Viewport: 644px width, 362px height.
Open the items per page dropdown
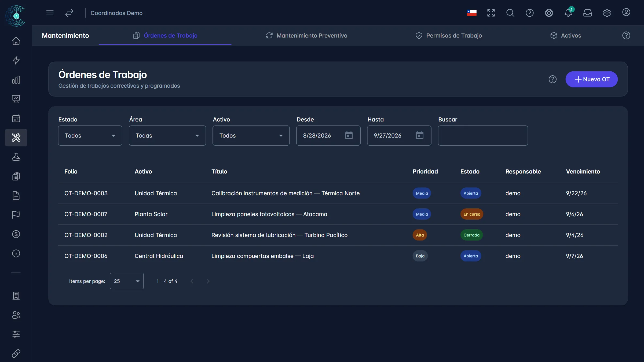tap(127, 281)
